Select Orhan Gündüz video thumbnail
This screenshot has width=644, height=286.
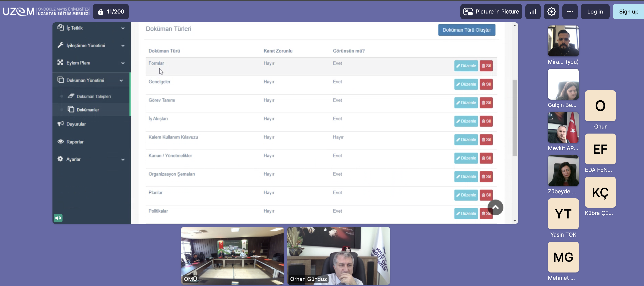[338, 256]
